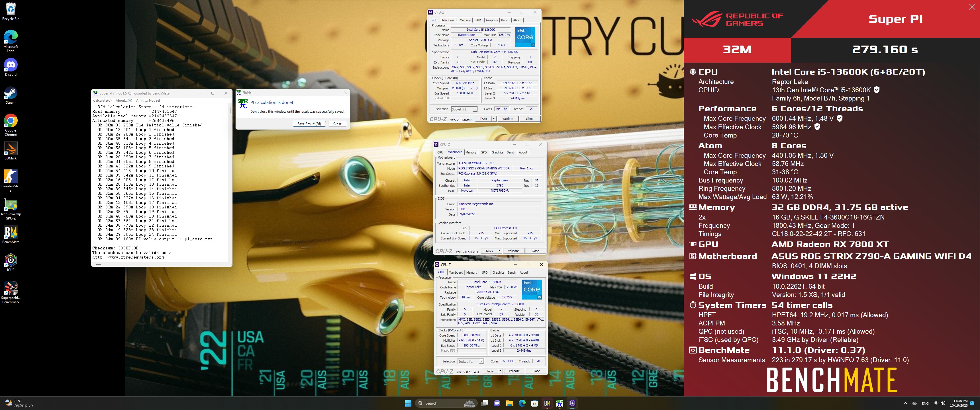Open the About...(A) menu in Super PI
The width and height of the screenshot is (980, 410).
(124, 101)
